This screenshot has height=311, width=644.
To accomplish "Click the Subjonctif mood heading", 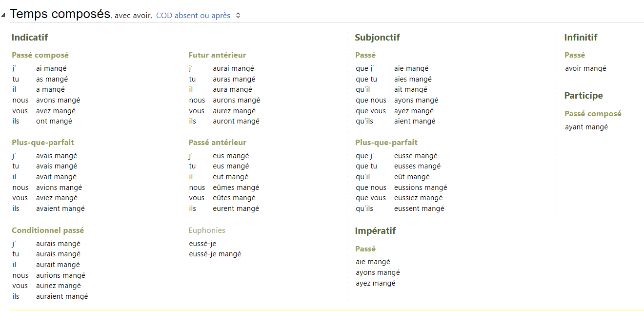I will click(377, 38).
